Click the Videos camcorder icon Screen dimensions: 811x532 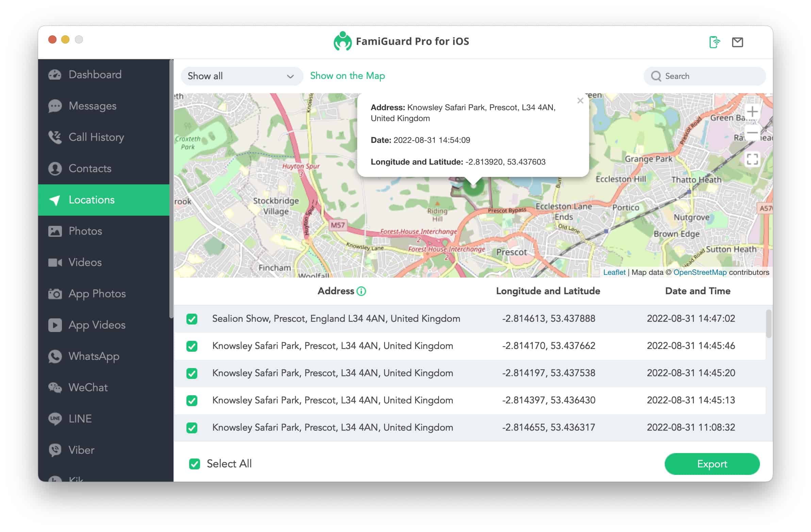[55, 263]
